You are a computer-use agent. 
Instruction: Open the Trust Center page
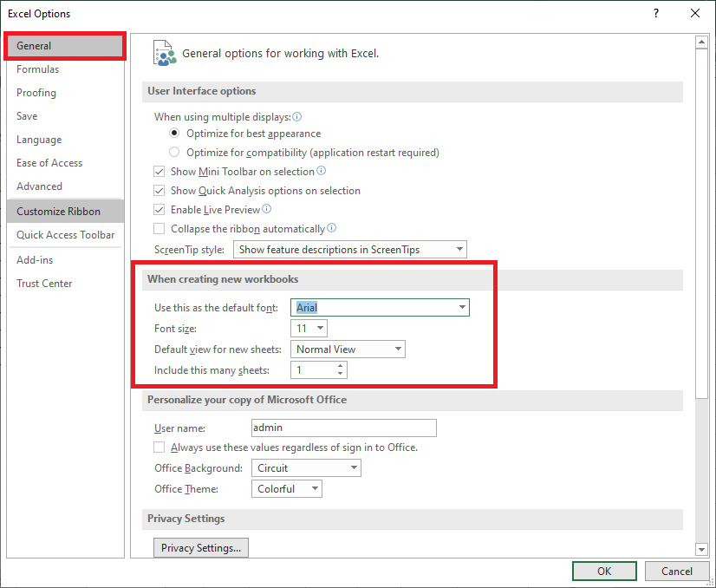[44, 283]
